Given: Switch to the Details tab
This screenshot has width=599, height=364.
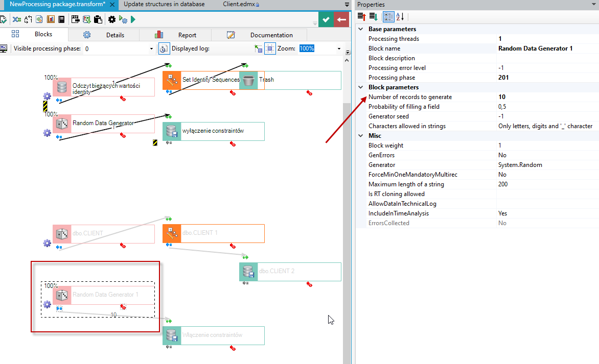Looking at the screenshot, I should coord(104,35).
